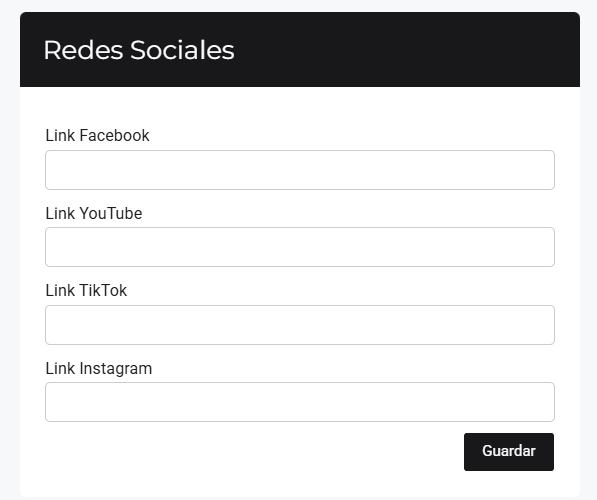Click the Link Facebook input field
Viewport: 597px width, 500px height.
[x=300, y=170]
